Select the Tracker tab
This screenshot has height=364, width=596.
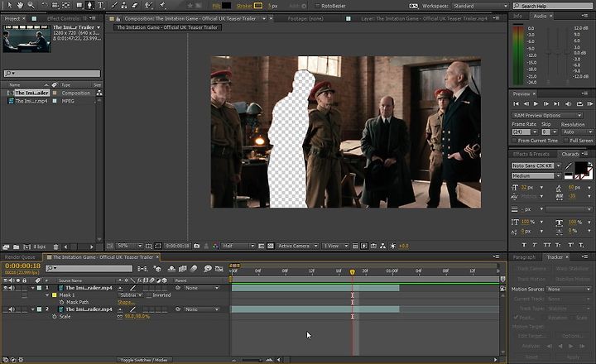(555, 257)
